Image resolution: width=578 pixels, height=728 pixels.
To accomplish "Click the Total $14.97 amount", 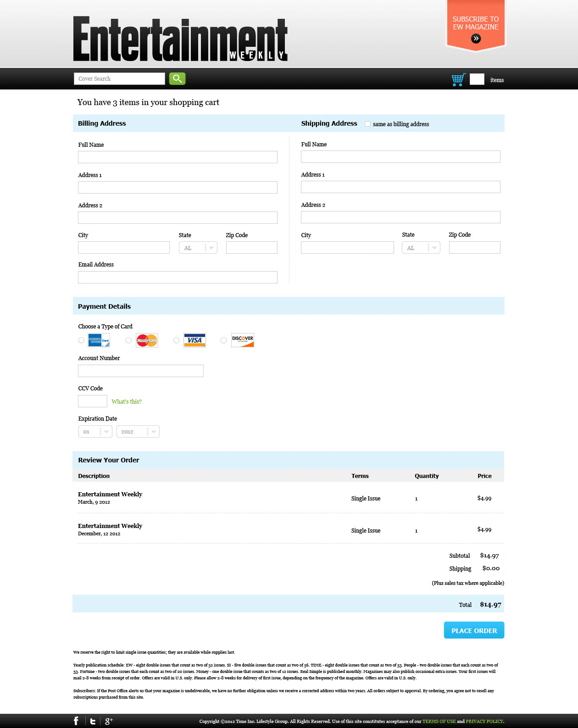I will pos(490,604).
